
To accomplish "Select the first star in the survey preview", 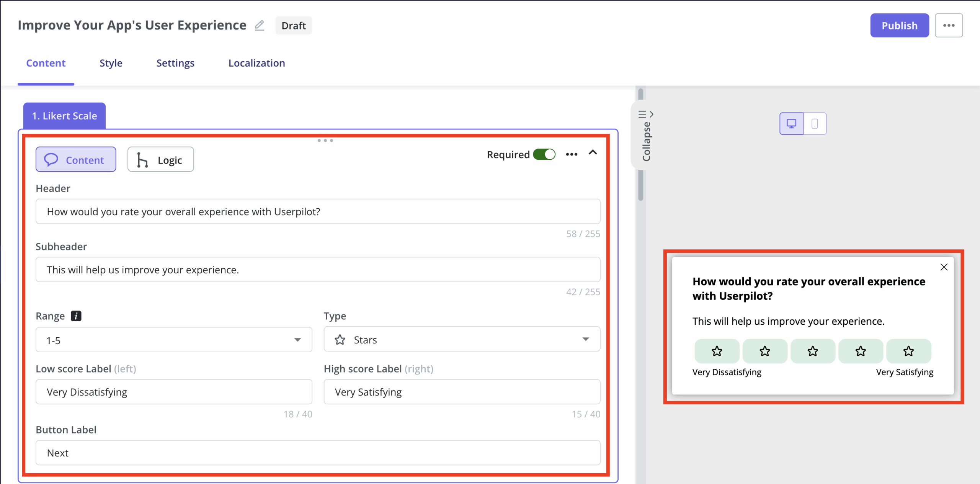I will 716,351.
